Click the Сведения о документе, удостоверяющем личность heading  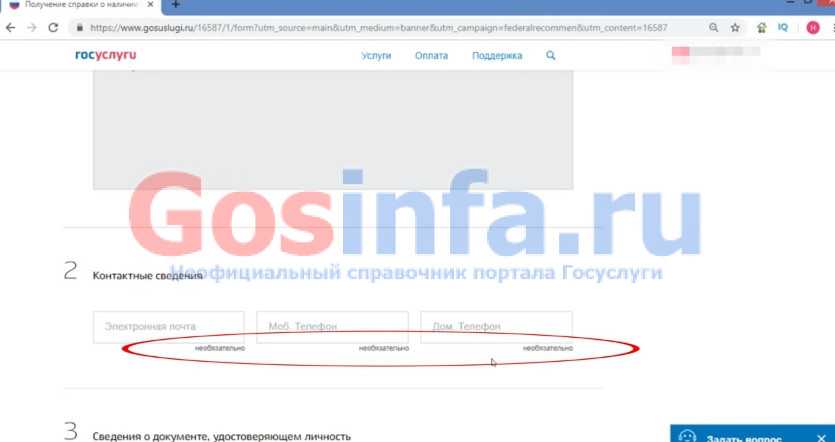tap(222, 437)
